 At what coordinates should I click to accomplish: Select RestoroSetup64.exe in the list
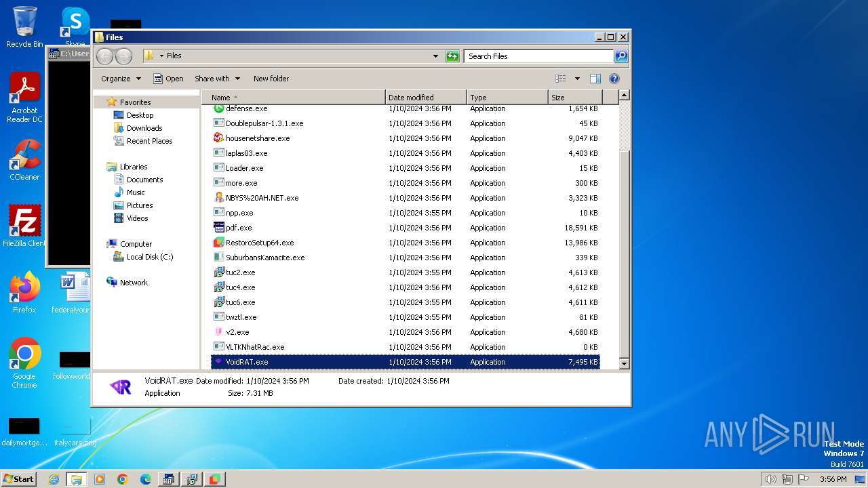(x=260, y=243)
